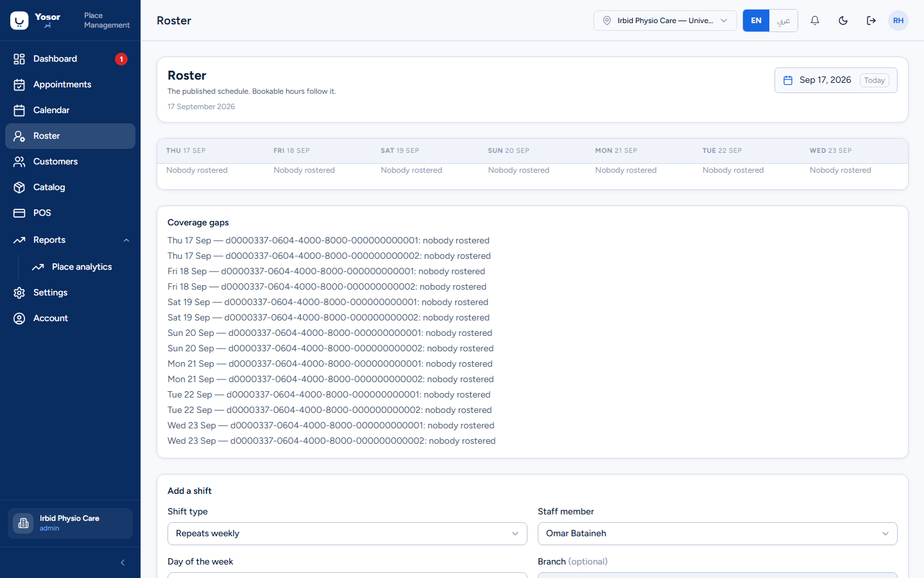
Task: Switch language to English (EN)
Action: pyautogui.click(x=756, y=21)
